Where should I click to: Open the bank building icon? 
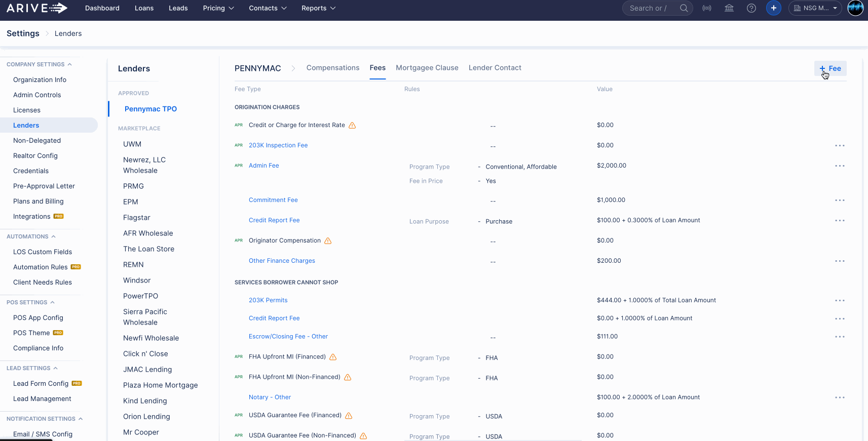(729, 8)
